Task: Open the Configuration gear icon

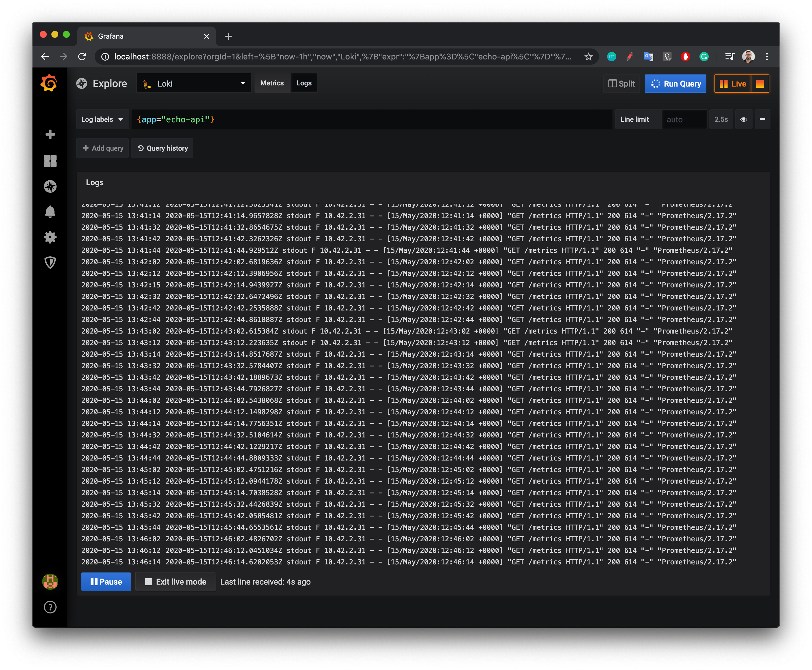Action: [x=50, y=237]
